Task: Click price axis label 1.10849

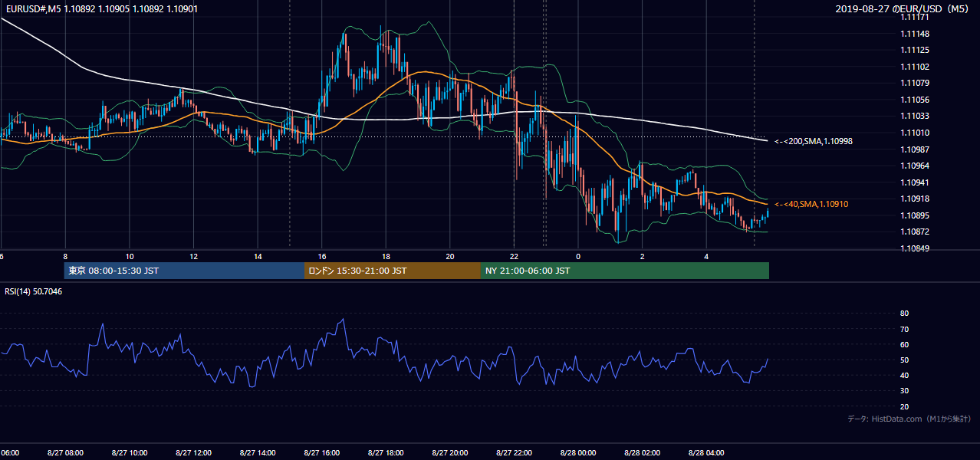Action: coord(915,248)
